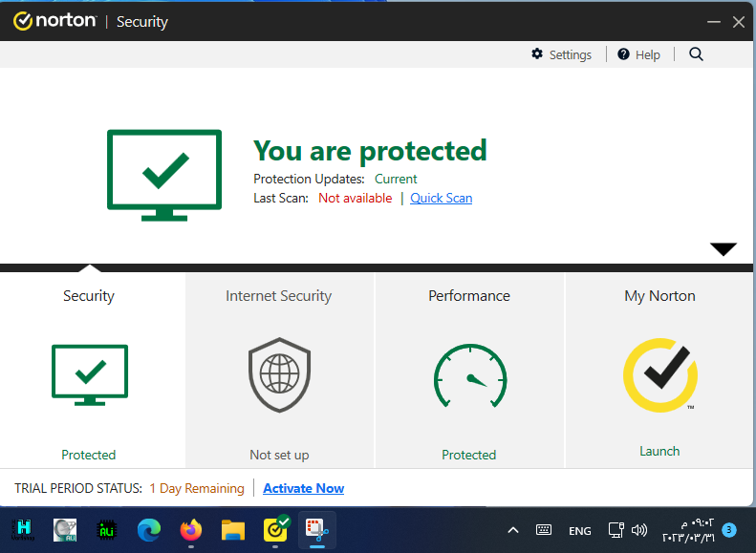The height and width of the screenshot is (553, 756).
Task: Show hidden tray icons chevron
Action: click(x=513, y=530)
